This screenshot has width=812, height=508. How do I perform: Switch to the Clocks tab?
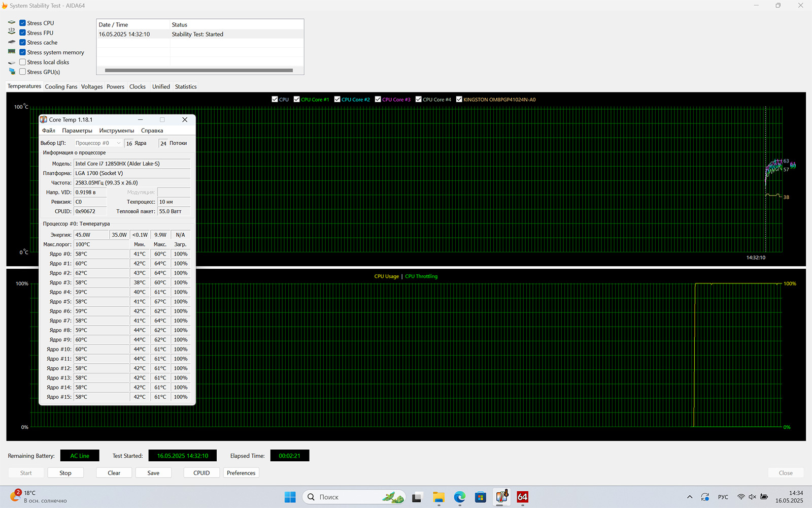click(x=137, y=86)
